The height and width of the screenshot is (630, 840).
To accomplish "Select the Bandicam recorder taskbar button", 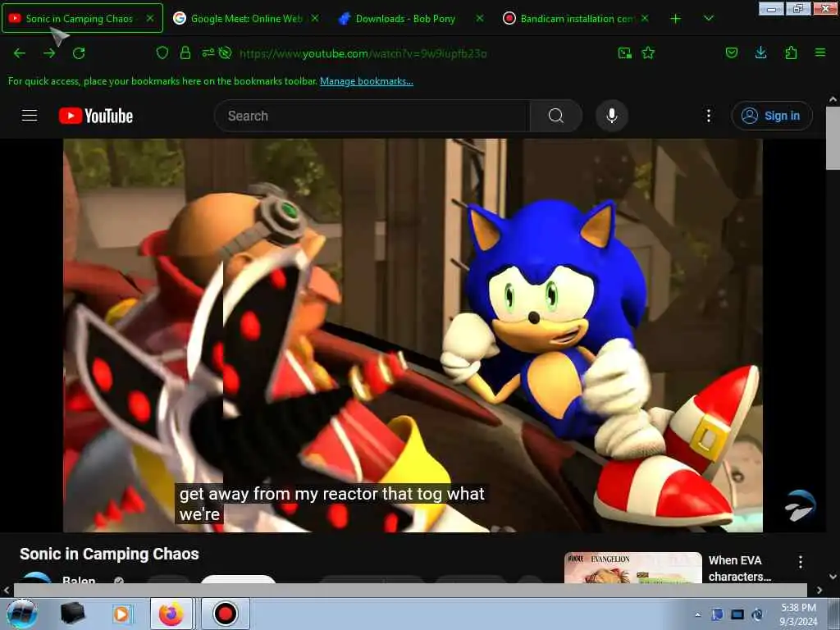I will pos(226,614).
